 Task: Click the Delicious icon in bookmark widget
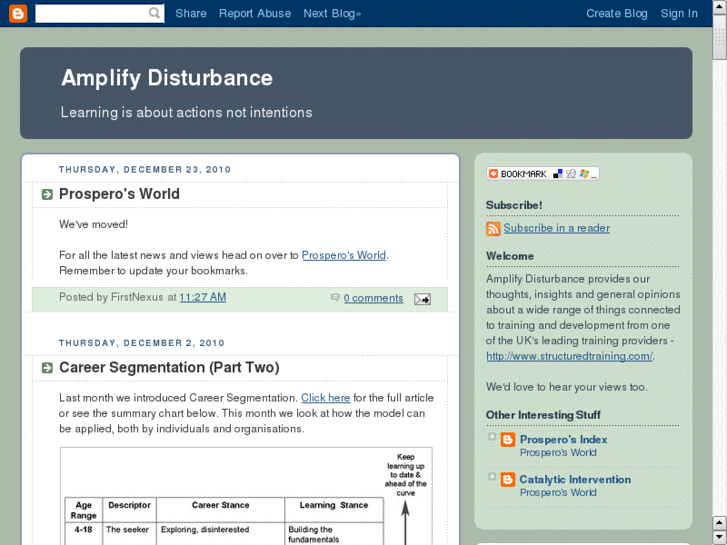(x=558, y=174)
